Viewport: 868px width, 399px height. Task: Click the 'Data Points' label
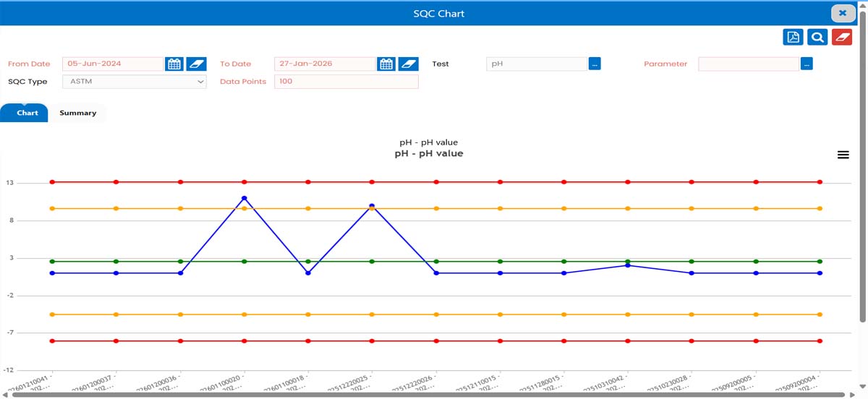tap(243, 82)
